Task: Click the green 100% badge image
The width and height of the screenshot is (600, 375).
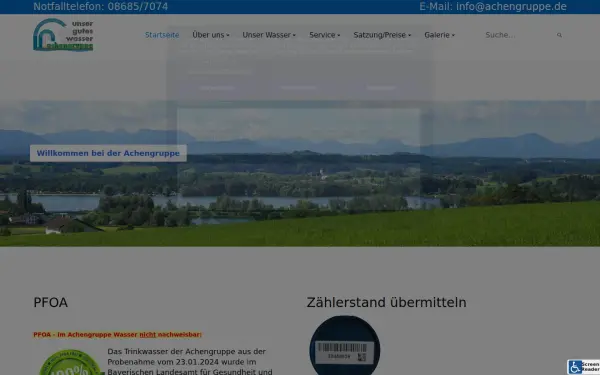Action: 70,362
